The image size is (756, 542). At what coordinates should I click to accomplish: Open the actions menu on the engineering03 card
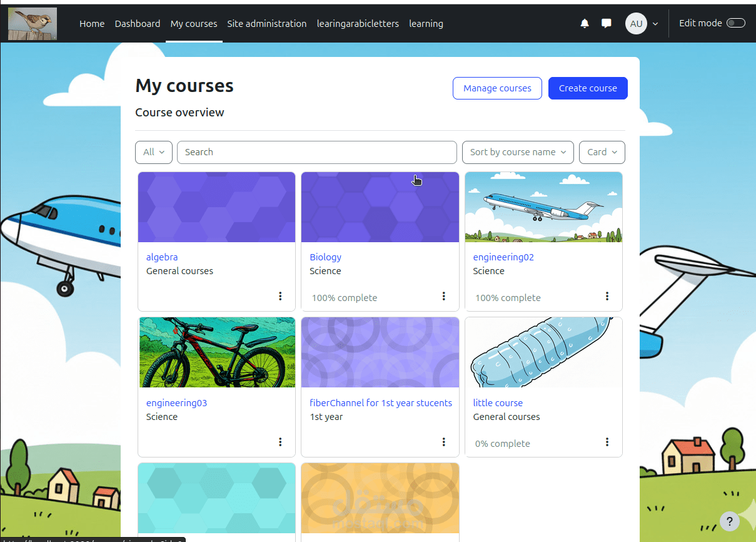pos(280,442)
